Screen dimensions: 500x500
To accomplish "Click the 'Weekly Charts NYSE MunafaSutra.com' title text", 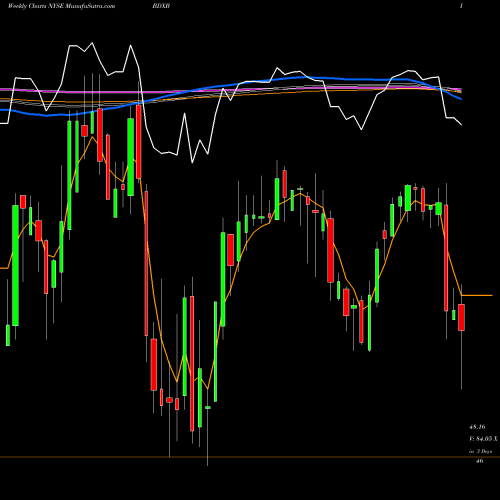I will pos(61,6).
